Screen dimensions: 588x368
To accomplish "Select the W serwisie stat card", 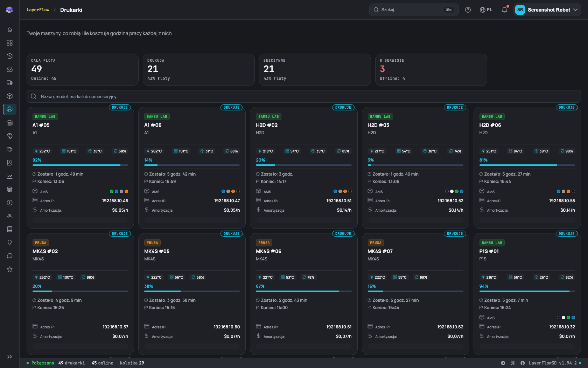I will 431,70.
